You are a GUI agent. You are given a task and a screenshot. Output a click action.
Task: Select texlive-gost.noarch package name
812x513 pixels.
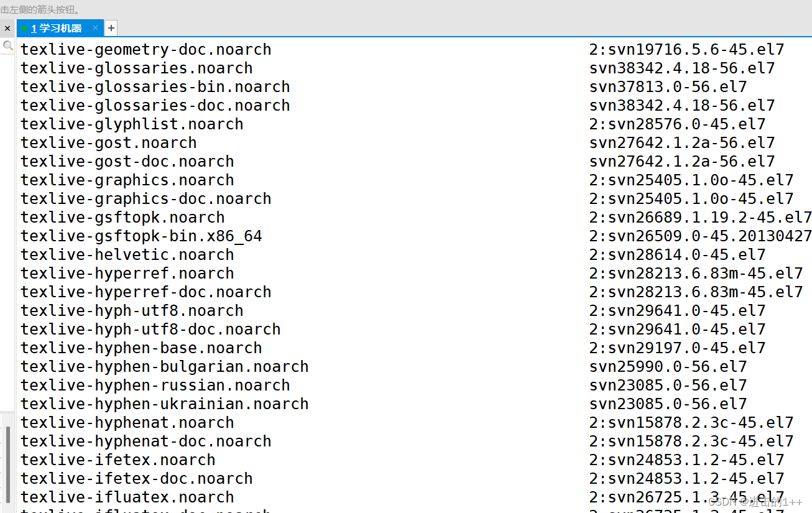pos(109,143)
